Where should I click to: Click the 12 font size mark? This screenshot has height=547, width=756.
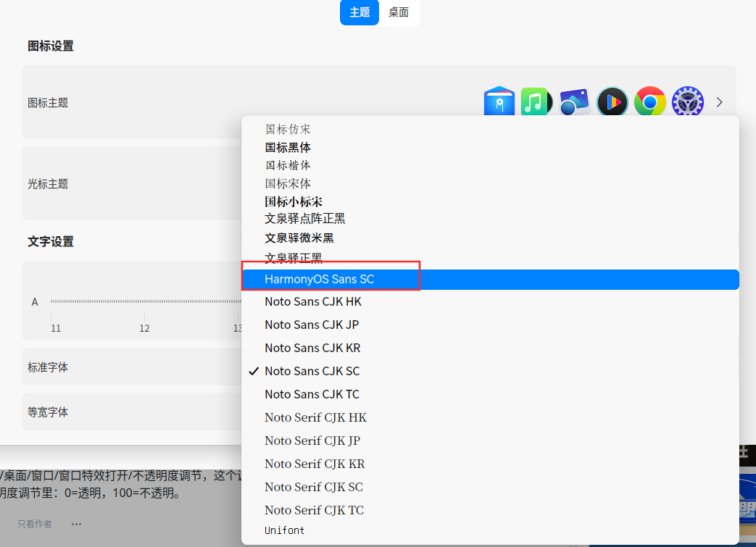point(144,328)
